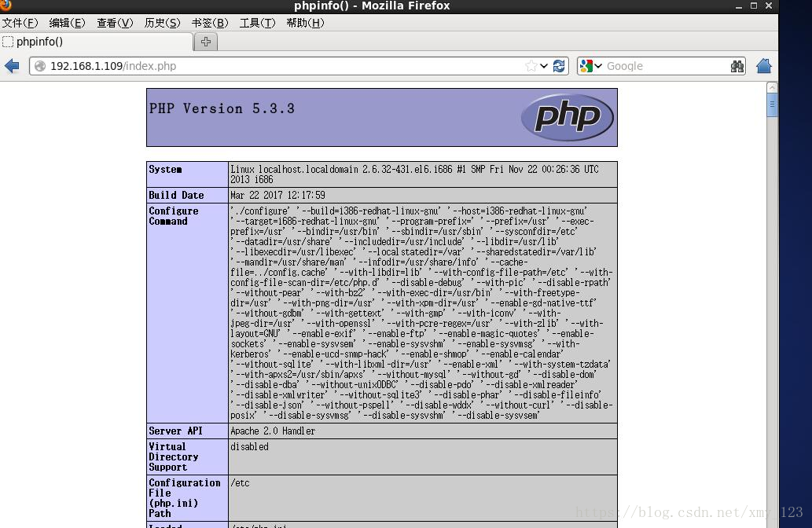Open the 书签(B) menu
Viewport: 812px width, 528px height.
pos(210,23)
